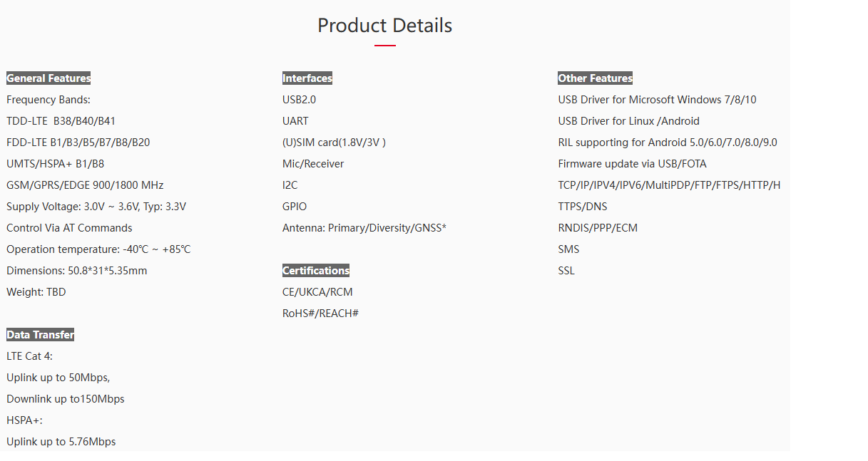
Task: Select the USB2.0 interface entry
Action: (299, 100)
